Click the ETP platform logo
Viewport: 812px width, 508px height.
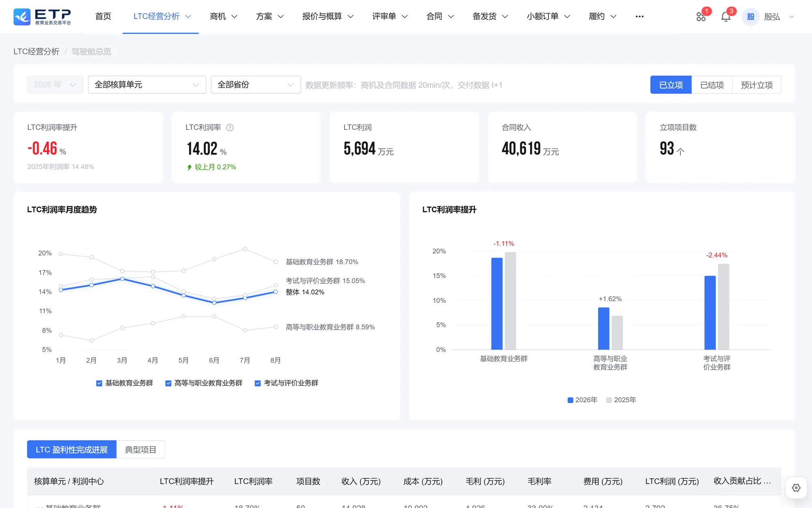(x=42, y=17)
